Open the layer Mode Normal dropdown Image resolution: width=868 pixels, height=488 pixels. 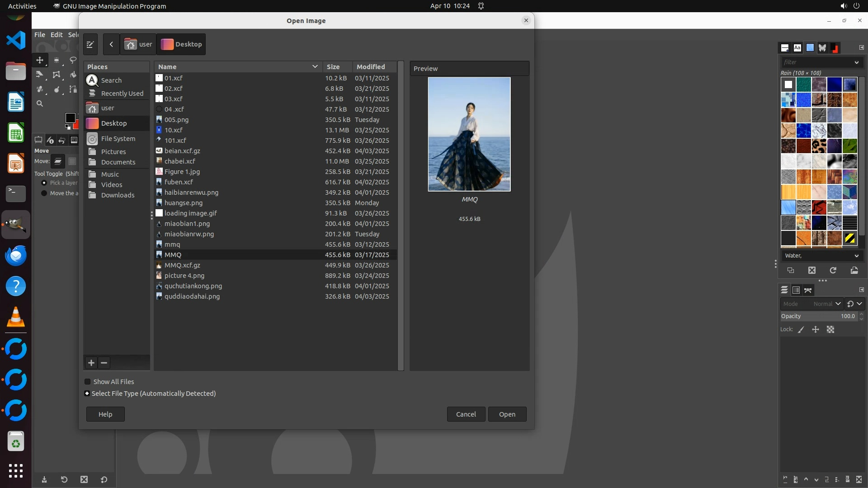click(x=812, y=304)
